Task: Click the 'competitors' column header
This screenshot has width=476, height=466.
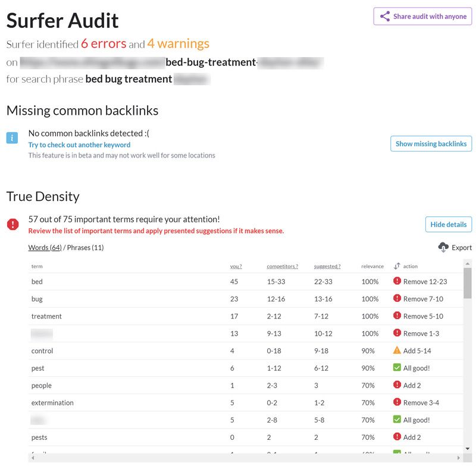Action: coord(282,266)
